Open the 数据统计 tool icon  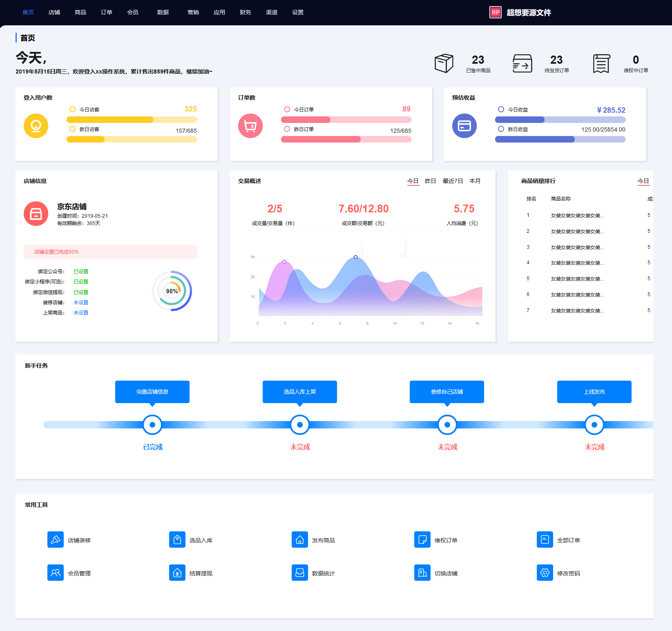tap(300, 573)
